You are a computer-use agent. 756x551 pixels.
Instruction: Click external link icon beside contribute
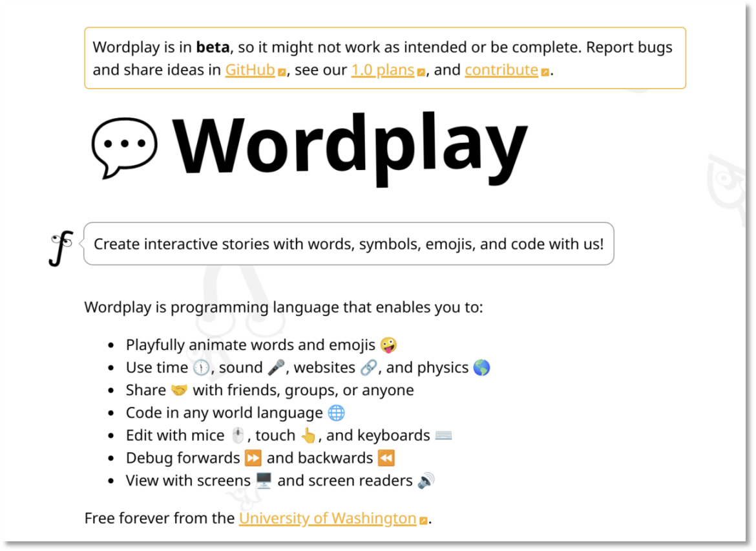tap(545, 72)
